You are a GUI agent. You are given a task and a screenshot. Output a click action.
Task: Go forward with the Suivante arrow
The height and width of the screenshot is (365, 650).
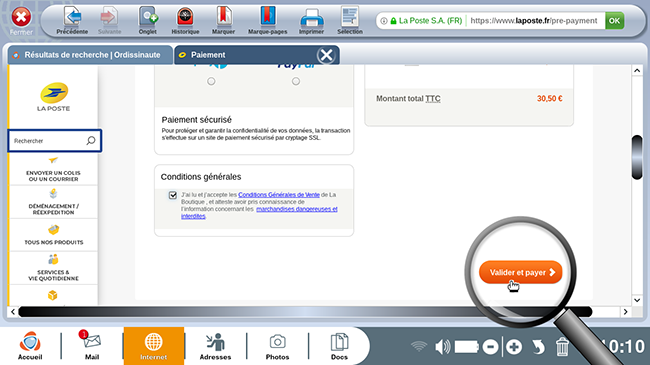coord(109,21)
